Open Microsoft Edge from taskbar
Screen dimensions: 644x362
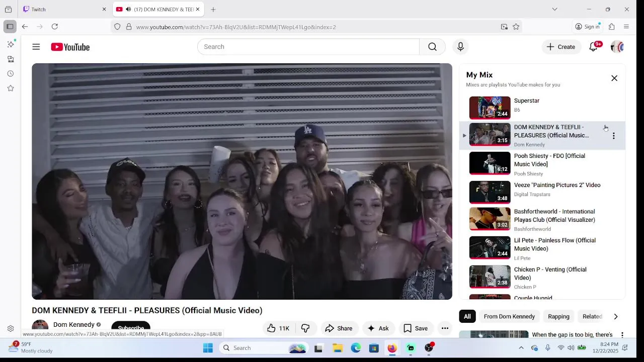(356, 348)
